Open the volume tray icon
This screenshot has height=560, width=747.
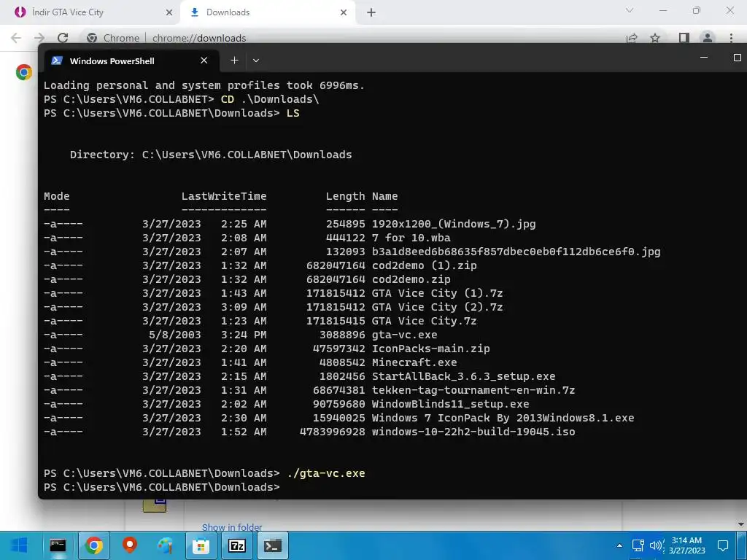coord(657,545)
